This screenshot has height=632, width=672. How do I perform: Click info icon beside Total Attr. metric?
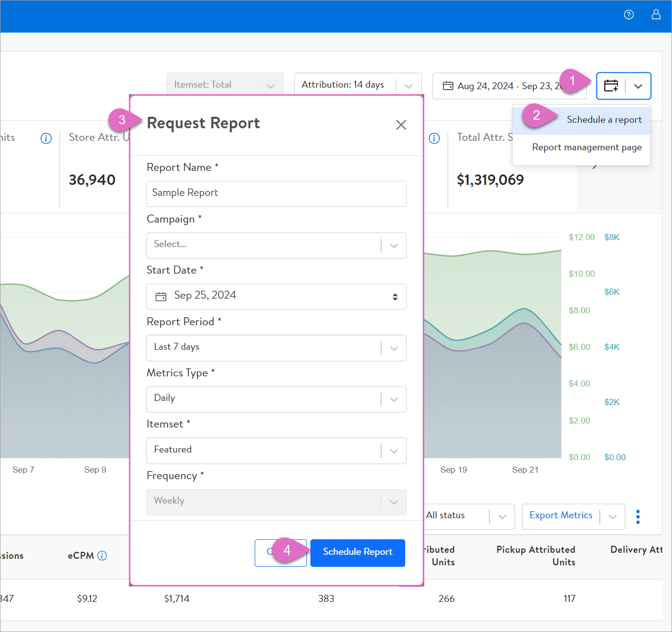click(x=434, y=138)
